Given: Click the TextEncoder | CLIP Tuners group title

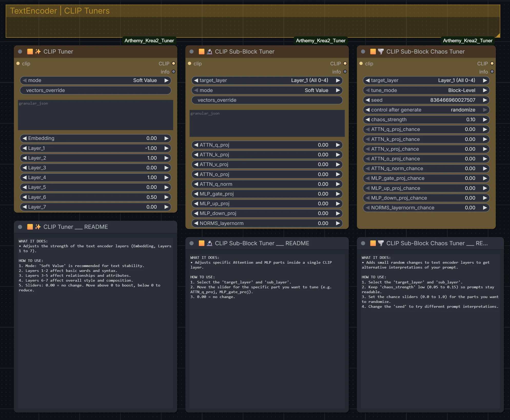Looking at the screenshot, I should pos(60,11).
